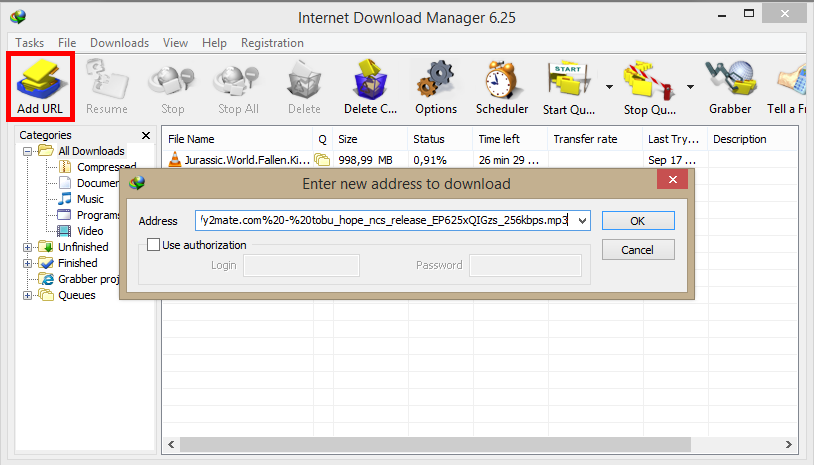Image resolution: width=814 pixels, height=465 pixels.
Task: Click the Resume toolbar icon
Action: 106,79
